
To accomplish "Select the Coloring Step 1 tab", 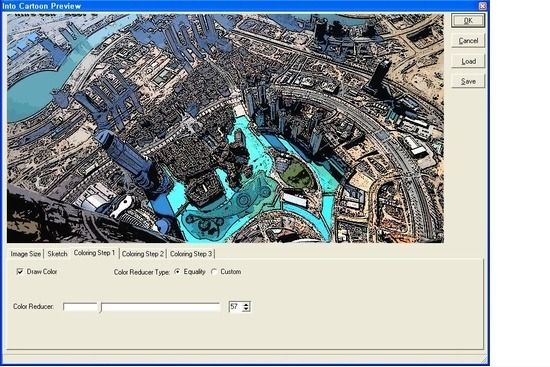I will (x=94, y=253).
